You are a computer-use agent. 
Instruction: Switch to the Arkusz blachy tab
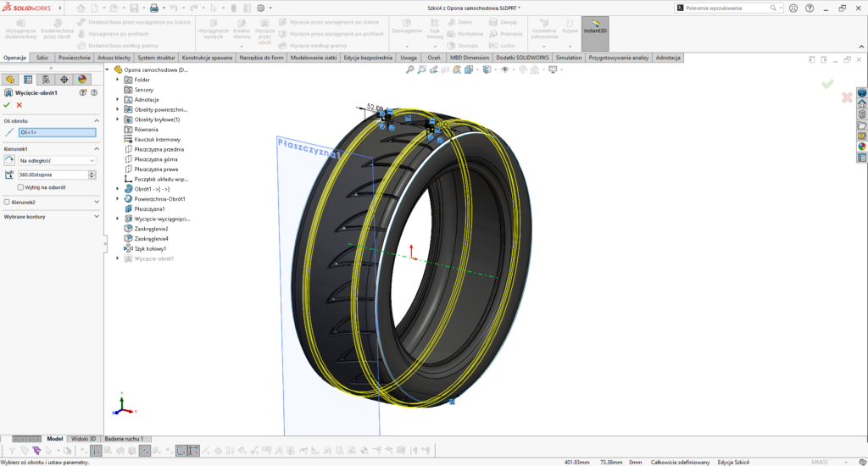click(114, 58)
